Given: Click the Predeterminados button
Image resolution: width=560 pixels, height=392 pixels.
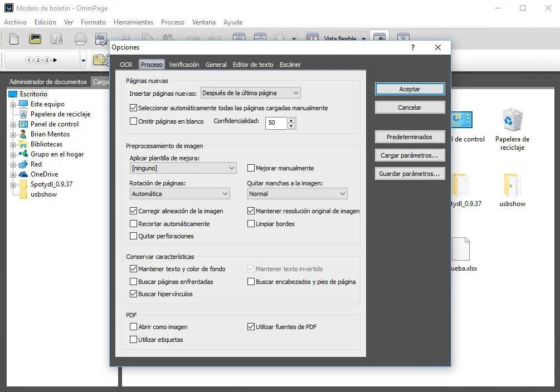Looking at the screenshot, I should tap(410, 137).
